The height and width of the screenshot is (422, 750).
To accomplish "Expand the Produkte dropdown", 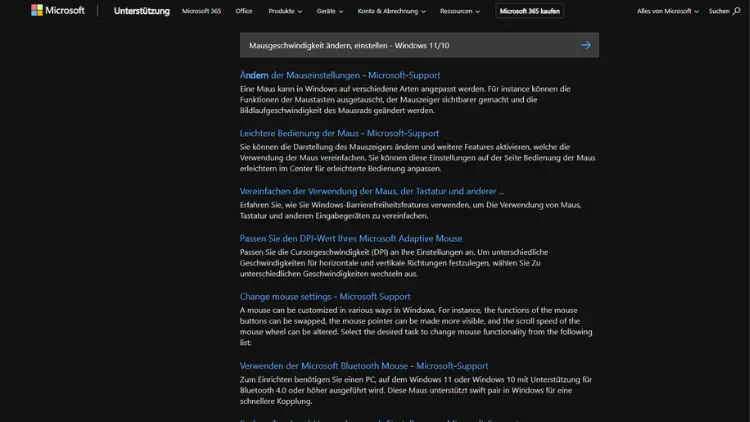I will pos(285,11).
